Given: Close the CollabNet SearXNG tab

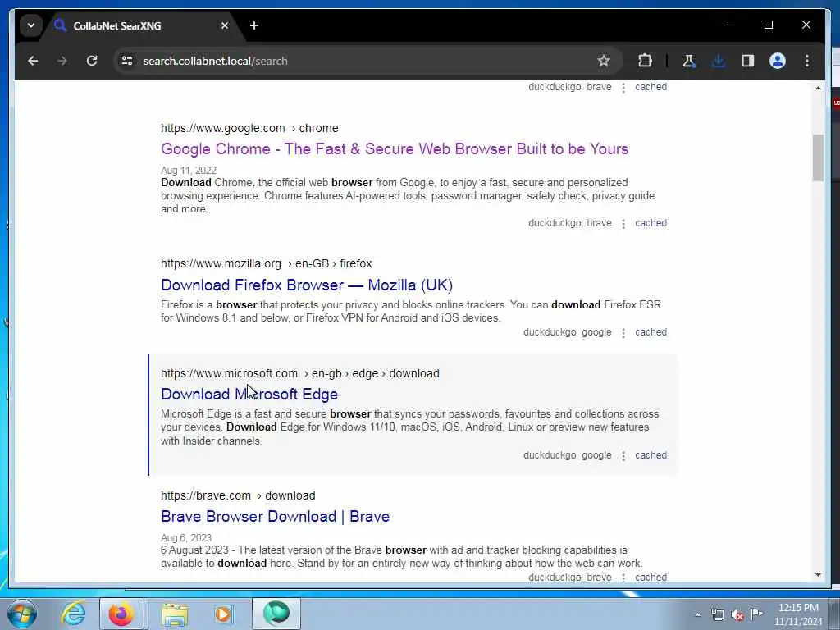Looking at the screenshot, I should (225, 25).
